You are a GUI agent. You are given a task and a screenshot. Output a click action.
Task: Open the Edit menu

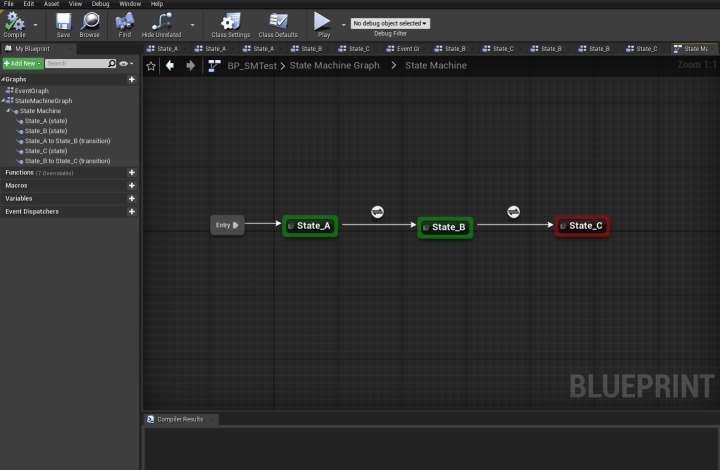tap(28, 4)
